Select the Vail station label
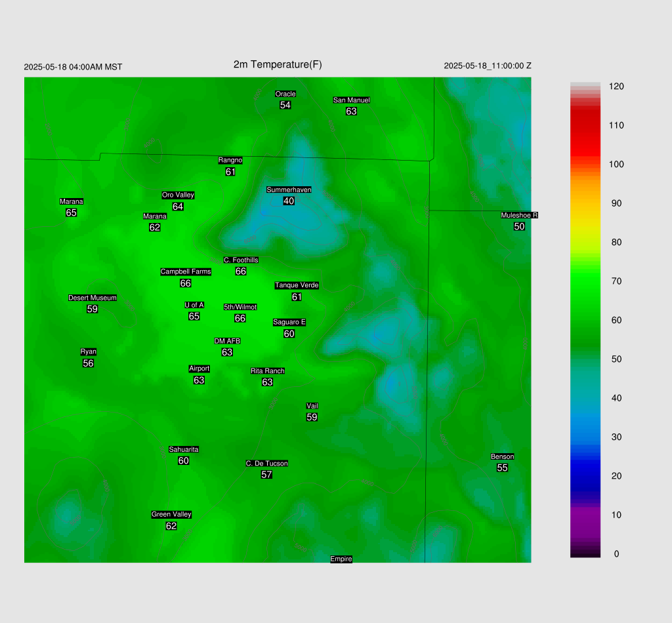 click(312, 406)
